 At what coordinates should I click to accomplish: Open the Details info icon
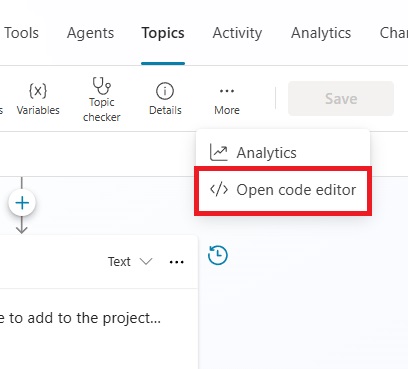pos(165,91)
